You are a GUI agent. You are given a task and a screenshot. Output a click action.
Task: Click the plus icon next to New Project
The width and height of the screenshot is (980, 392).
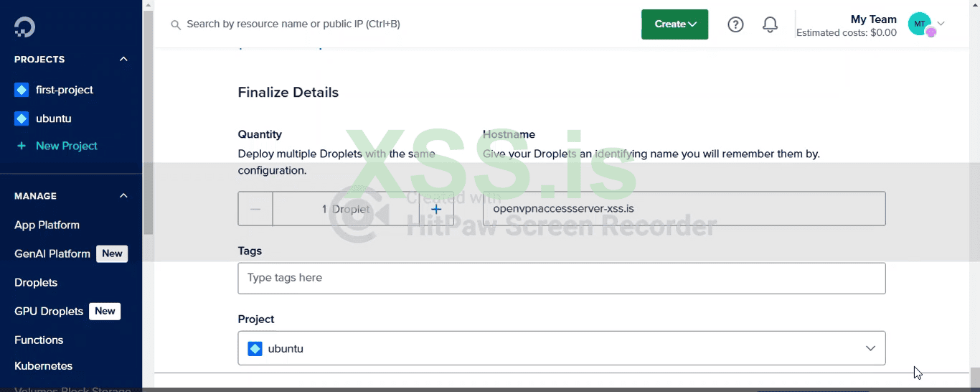(x=22, y=146)
